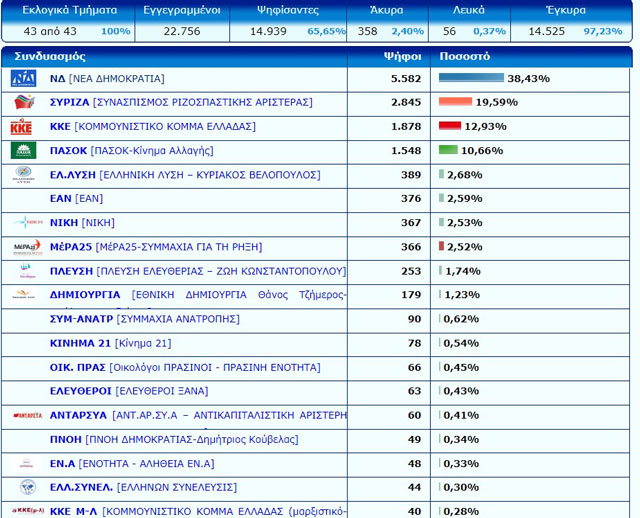Open the ΝΔ [ΝΕΑ ΔΗΜΟΚΡΑΤΙΑ] link

[x=107, y=78]
